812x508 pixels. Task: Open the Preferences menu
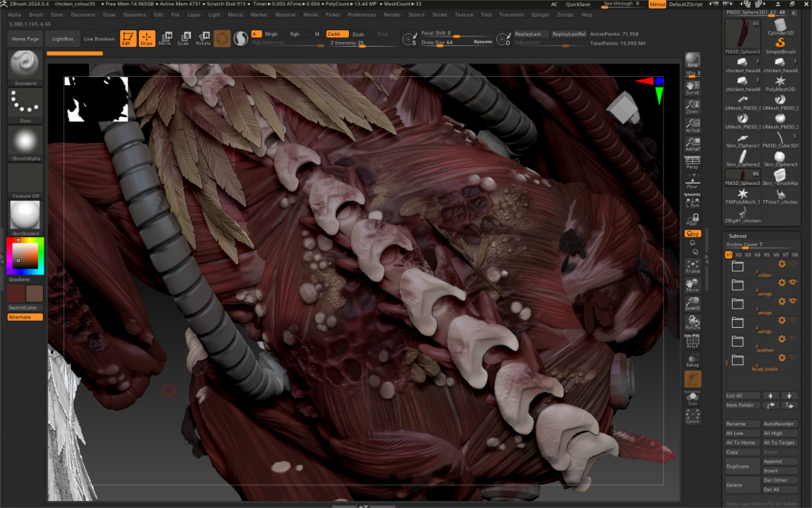tap(362, 14)
